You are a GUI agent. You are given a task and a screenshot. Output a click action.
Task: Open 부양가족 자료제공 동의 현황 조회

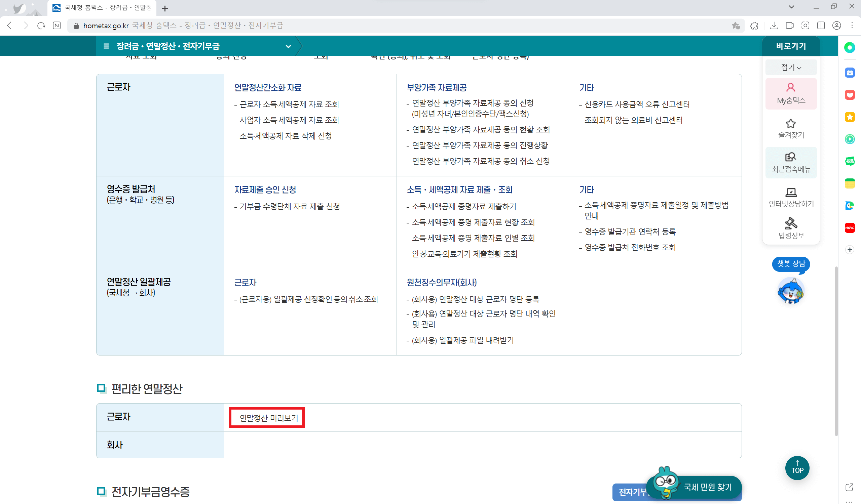[x=481, y=129]
